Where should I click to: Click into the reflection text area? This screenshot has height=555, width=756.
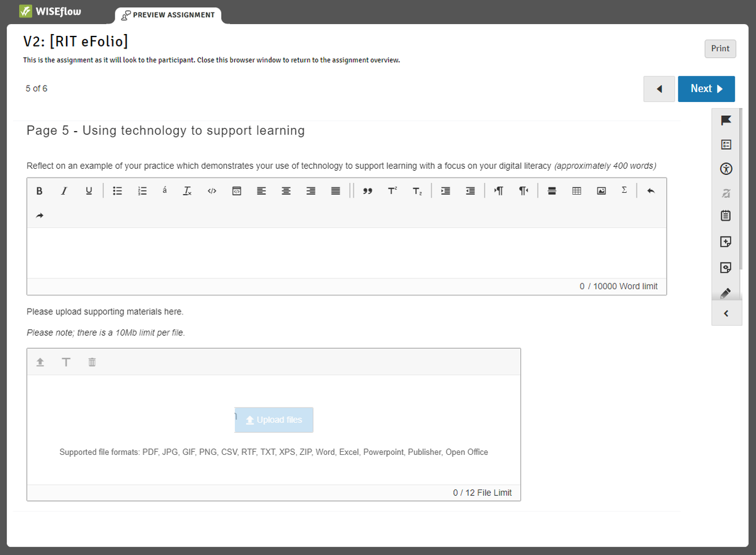click(346, 253)
